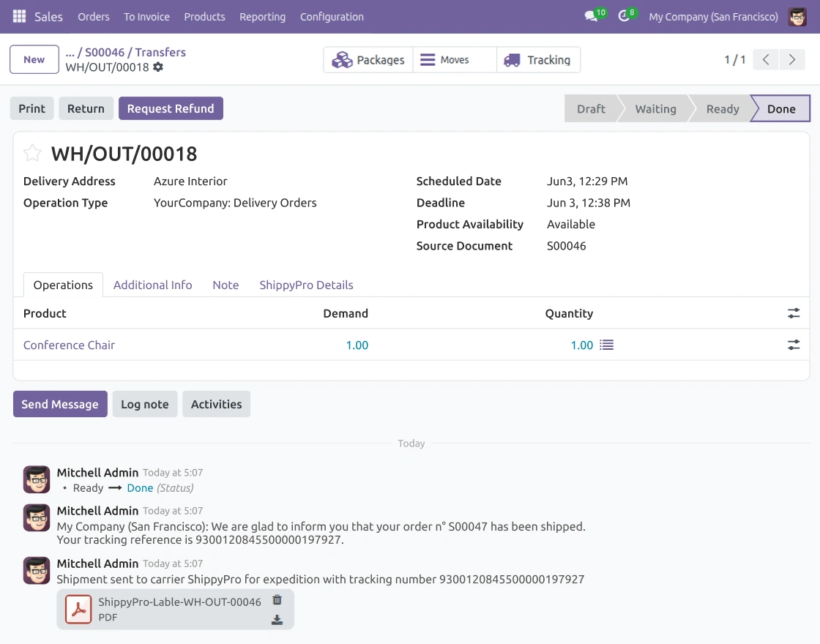Click the Activities button
The image size is (820, 644).
tap(217, 404)
